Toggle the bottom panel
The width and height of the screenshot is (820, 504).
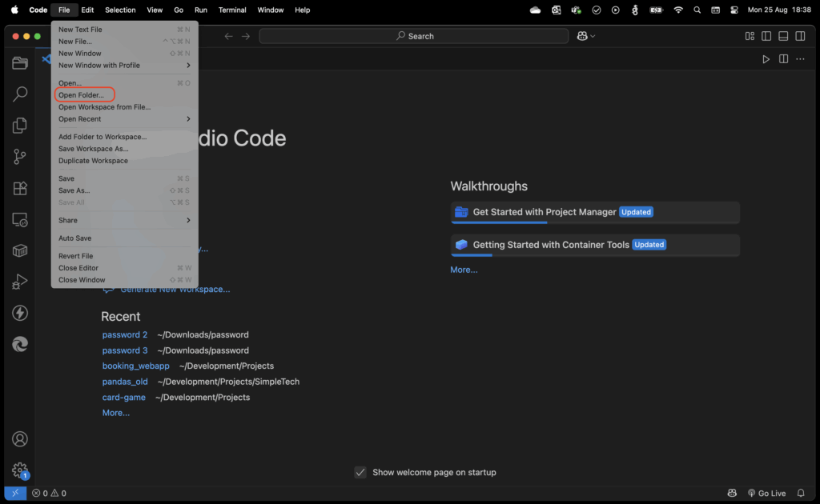pos(783,36)
